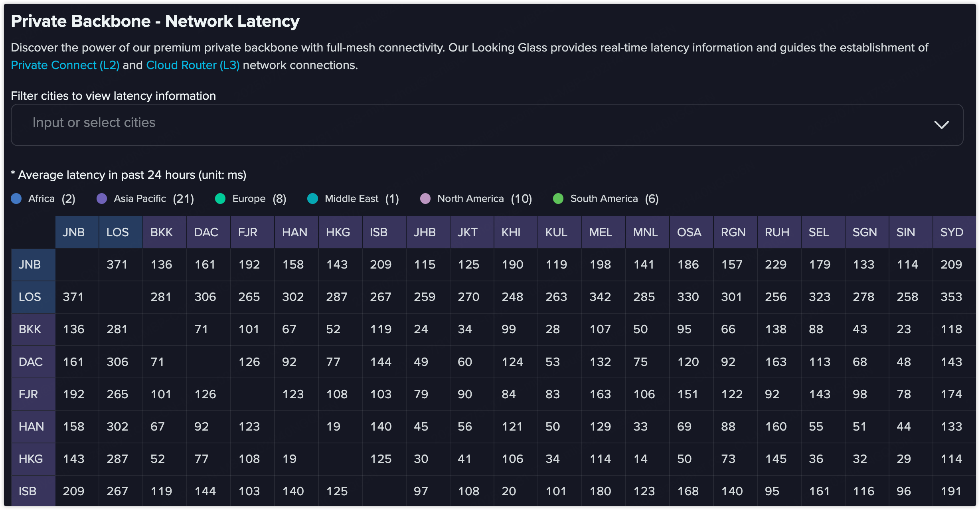Toggle the North America region legend
Viewport: 980px width, 510px height.
tap(470, 199)
